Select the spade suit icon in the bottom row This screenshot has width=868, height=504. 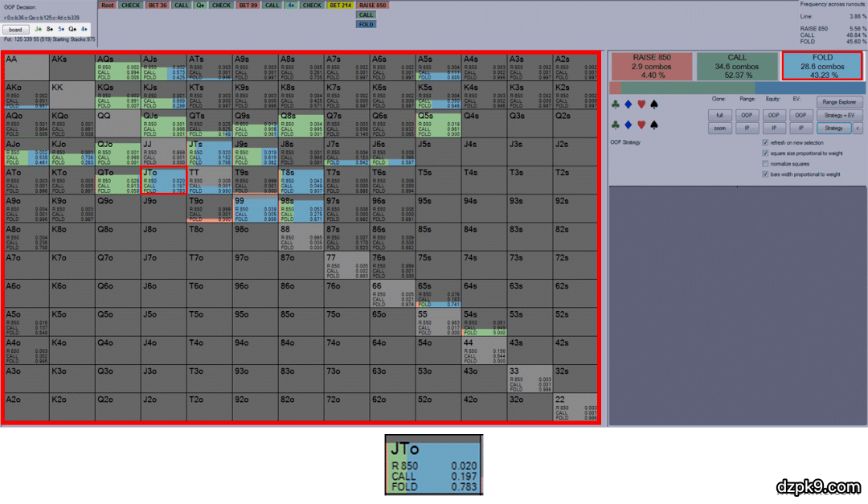click(x=653, y=125)
